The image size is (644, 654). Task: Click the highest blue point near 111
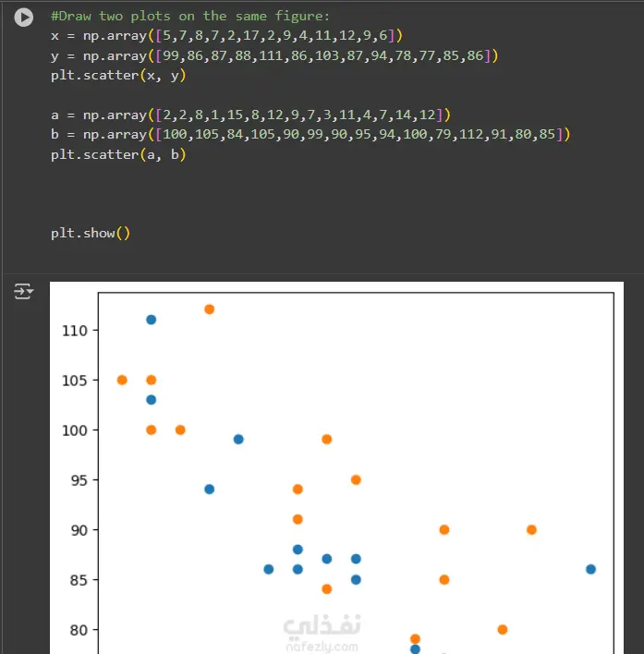tap(152, 320)
